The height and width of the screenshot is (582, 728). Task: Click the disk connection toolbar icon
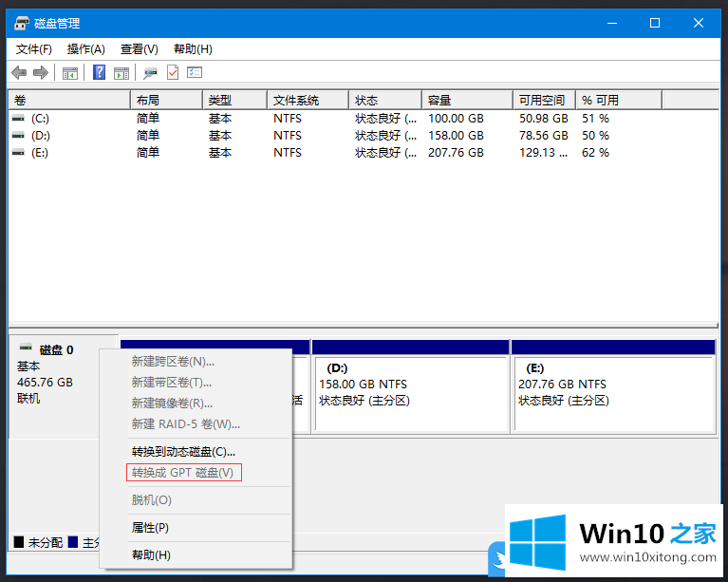coord(150,73)
